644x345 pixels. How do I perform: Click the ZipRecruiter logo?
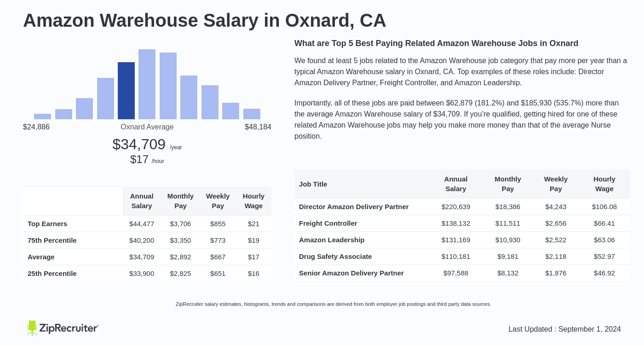[x=63, y=328]
